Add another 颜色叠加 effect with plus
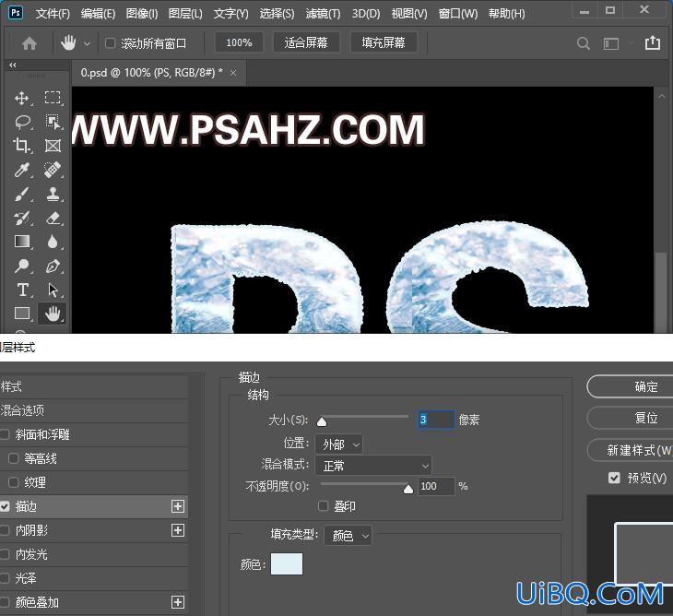Viewport: 673px width, 616px height. (178, 602)
